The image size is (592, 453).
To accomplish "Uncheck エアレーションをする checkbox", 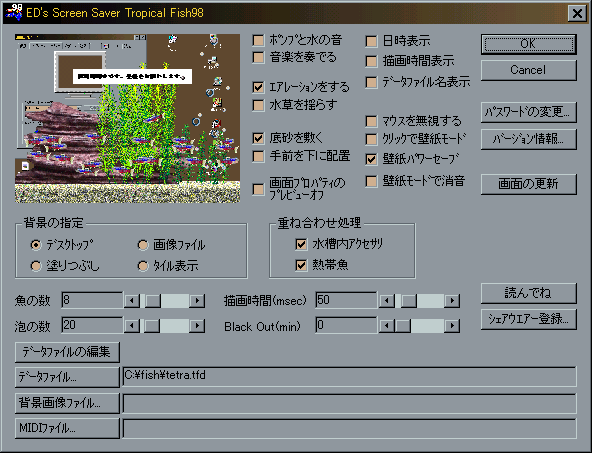I will click(258, 87).
